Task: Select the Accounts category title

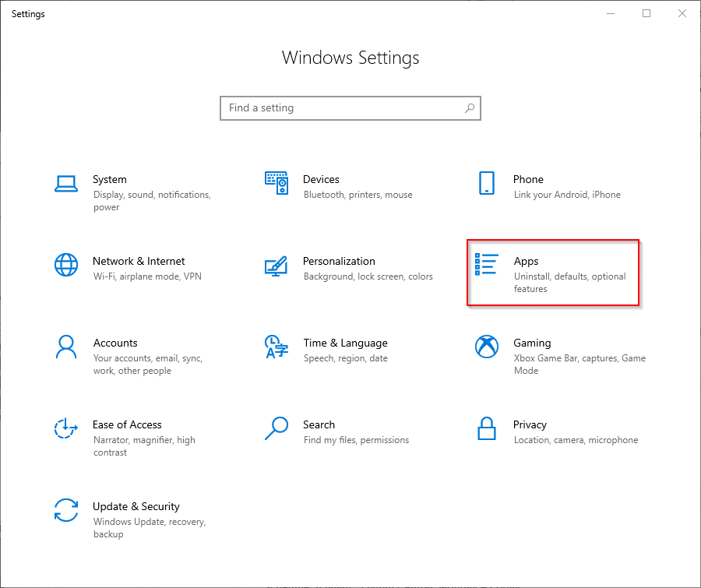Action: coord(115,343)
